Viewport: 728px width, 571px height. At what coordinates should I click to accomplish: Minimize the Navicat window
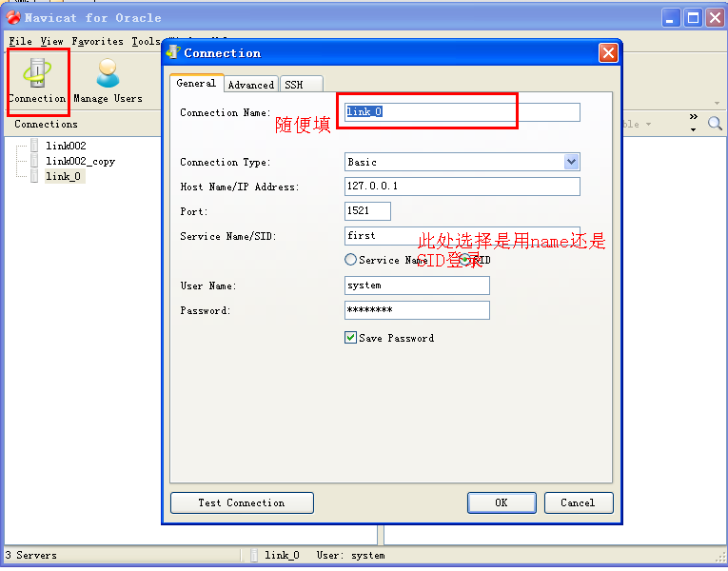tap(671, 18)
